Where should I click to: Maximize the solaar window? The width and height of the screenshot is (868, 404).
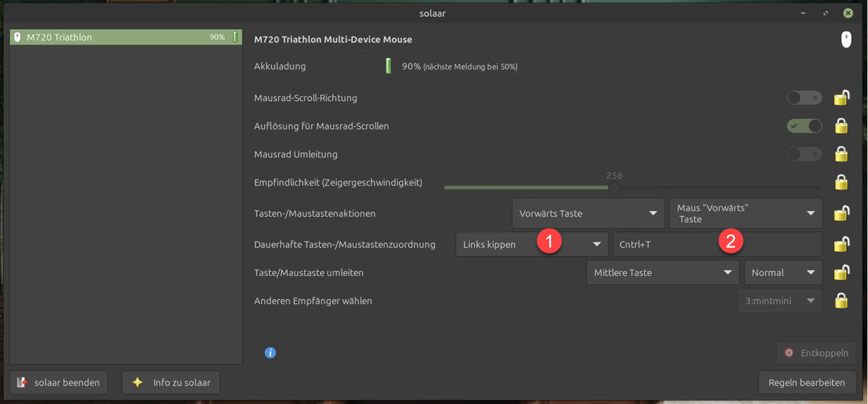pyautogui.click(x=825, y=12)
